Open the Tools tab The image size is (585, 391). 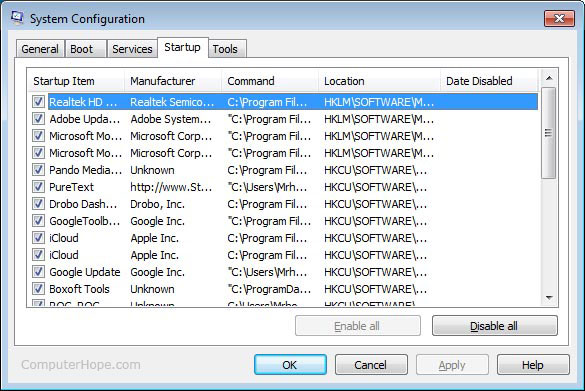point(225,49)
